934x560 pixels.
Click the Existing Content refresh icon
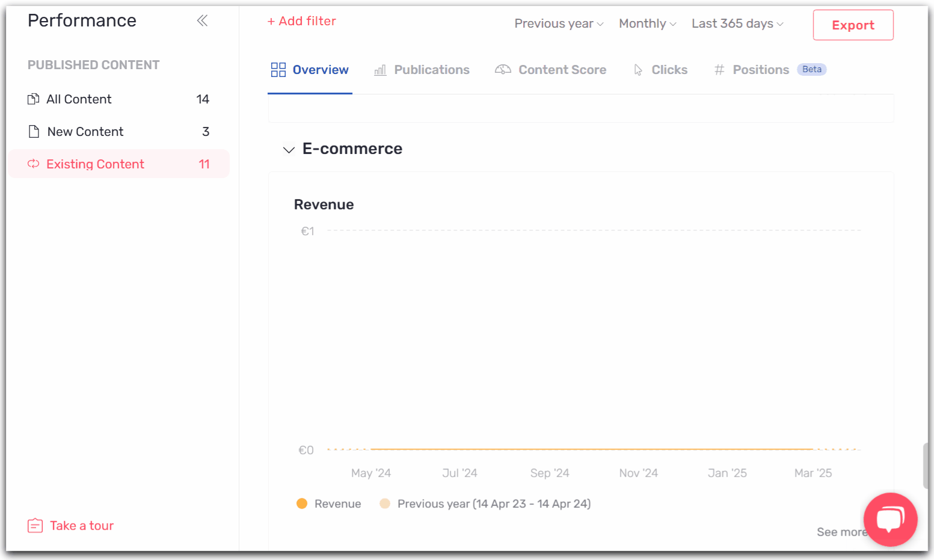(x=34, y=164)
